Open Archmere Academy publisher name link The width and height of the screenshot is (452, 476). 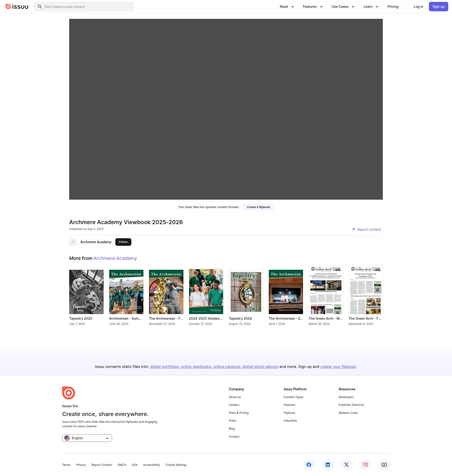(x=96, y=242)
